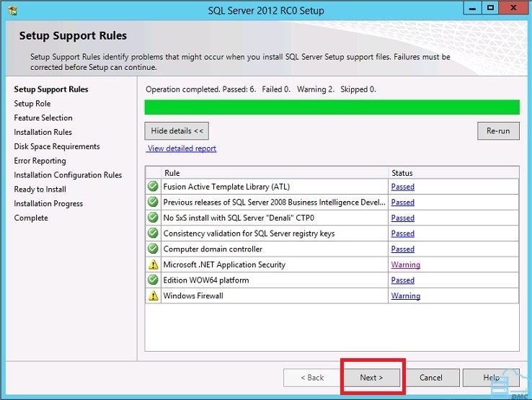
Task: Click the Operation completed status summary text
Action: click(260, 89)
